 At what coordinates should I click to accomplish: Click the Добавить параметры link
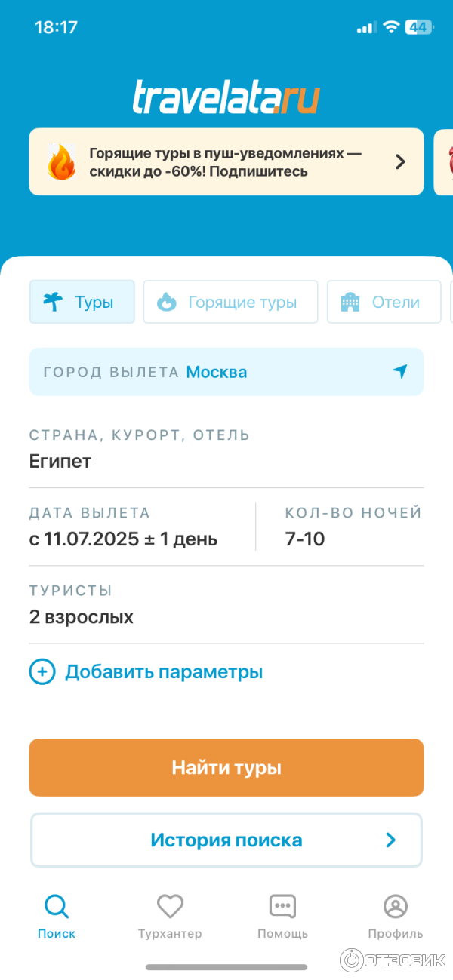pyautogui.click(x=164, y=671)
